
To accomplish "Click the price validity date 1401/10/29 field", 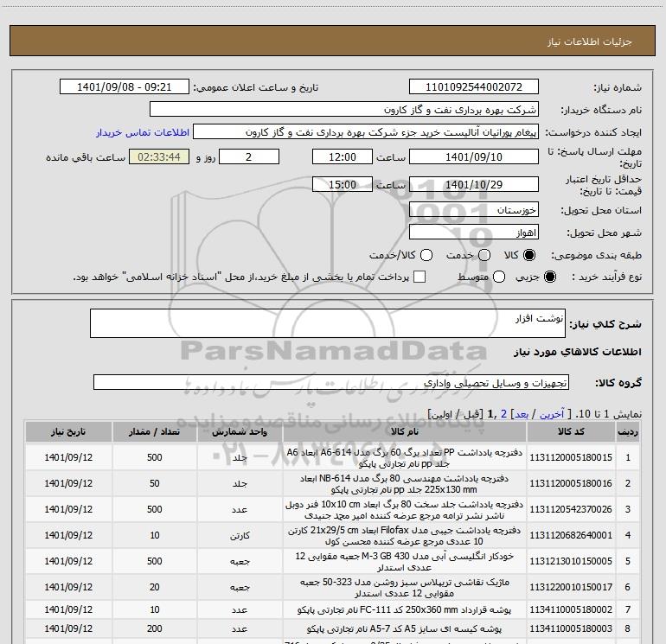I will [x=474, y=184].
